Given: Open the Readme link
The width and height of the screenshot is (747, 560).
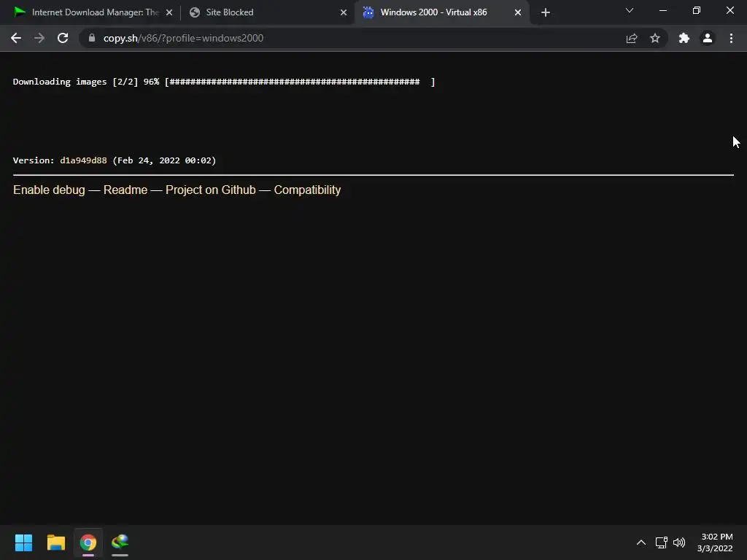Looking at the screenshot, I should 125,190.
